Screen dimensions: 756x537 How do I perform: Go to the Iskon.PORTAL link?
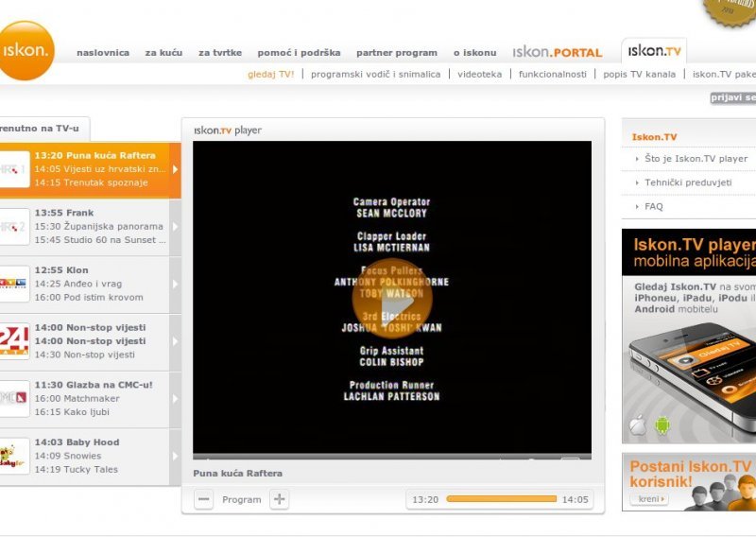point(558,52)
